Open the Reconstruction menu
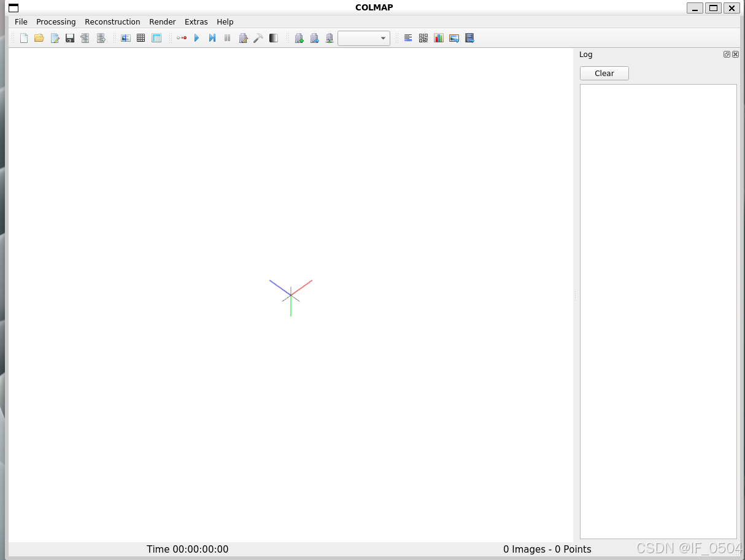This screenshot has height=560, width=745. 112,22
